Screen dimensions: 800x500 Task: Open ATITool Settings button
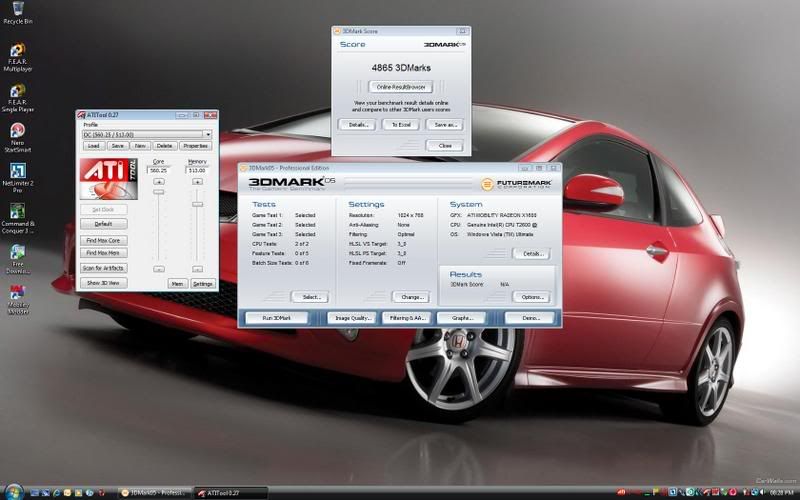(203, 284)
